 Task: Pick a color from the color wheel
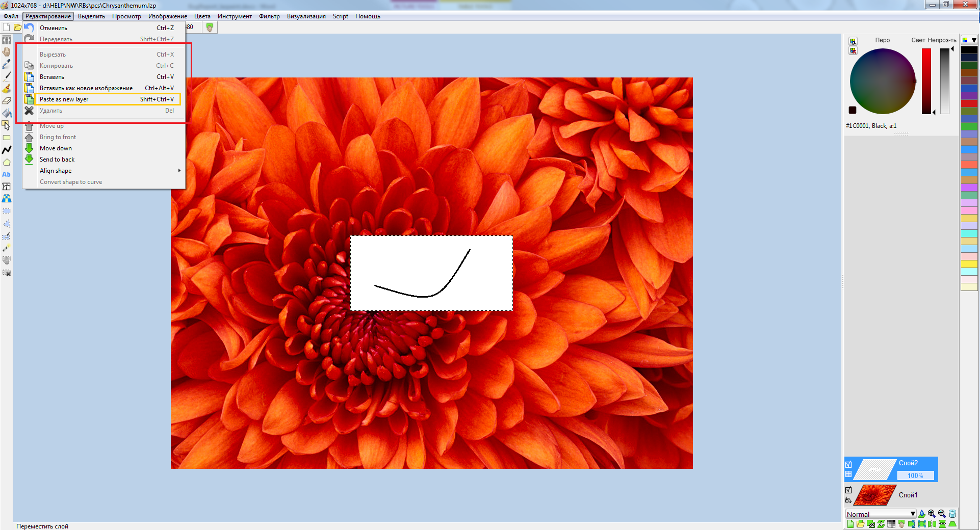click(x=882, y=82)
